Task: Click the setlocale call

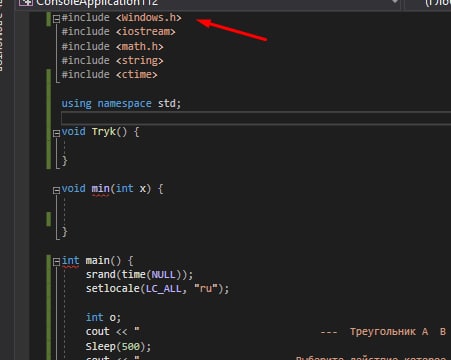Action: tap(113, 288)
